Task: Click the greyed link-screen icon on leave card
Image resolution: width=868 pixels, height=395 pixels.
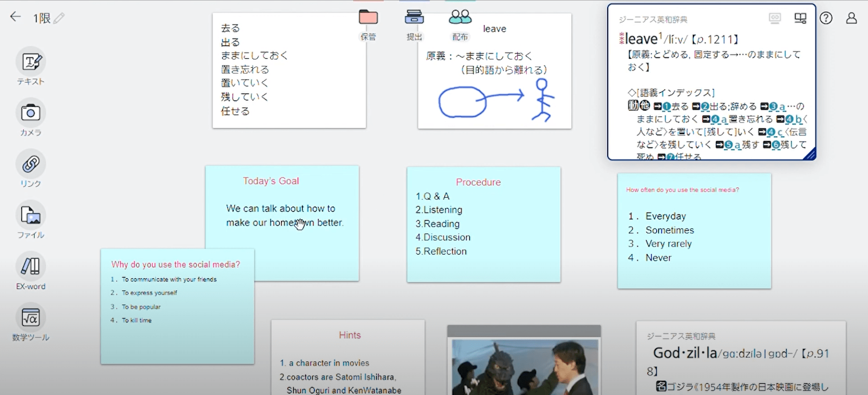Action: pos(775,18)
